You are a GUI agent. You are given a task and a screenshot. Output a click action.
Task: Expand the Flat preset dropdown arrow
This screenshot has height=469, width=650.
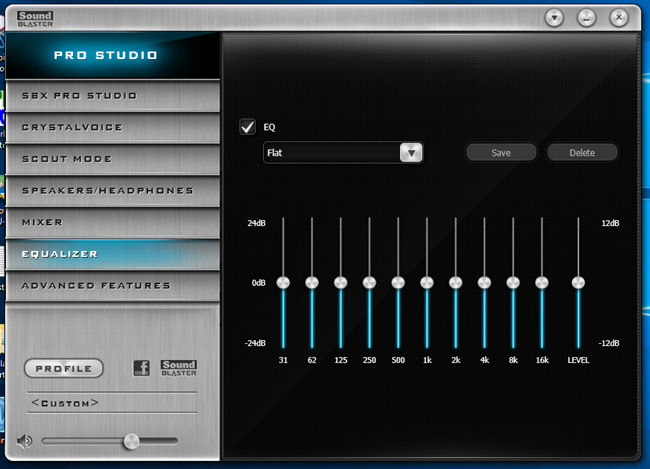click(411, 153)
